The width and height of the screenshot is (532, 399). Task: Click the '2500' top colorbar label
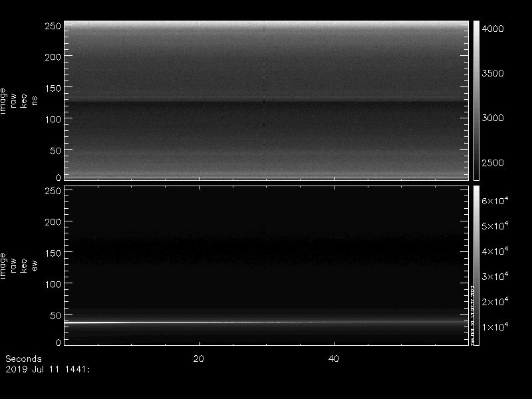tap(493, 162)
